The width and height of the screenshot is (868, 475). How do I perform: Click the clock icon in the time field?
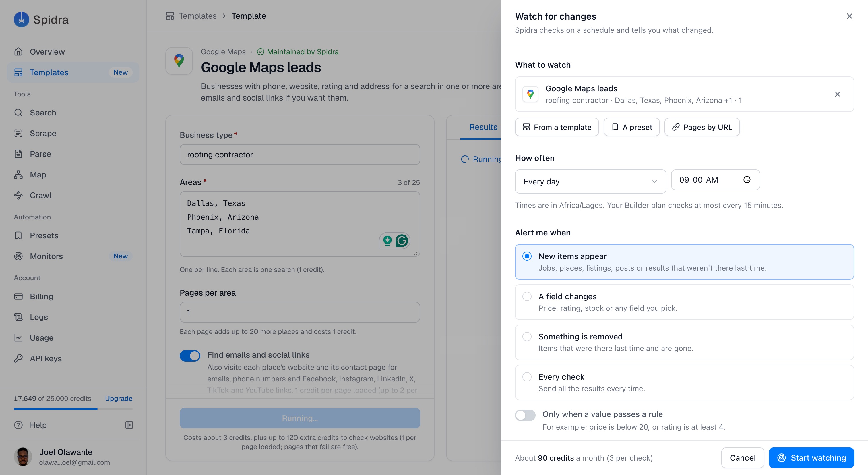click(747, 180)
